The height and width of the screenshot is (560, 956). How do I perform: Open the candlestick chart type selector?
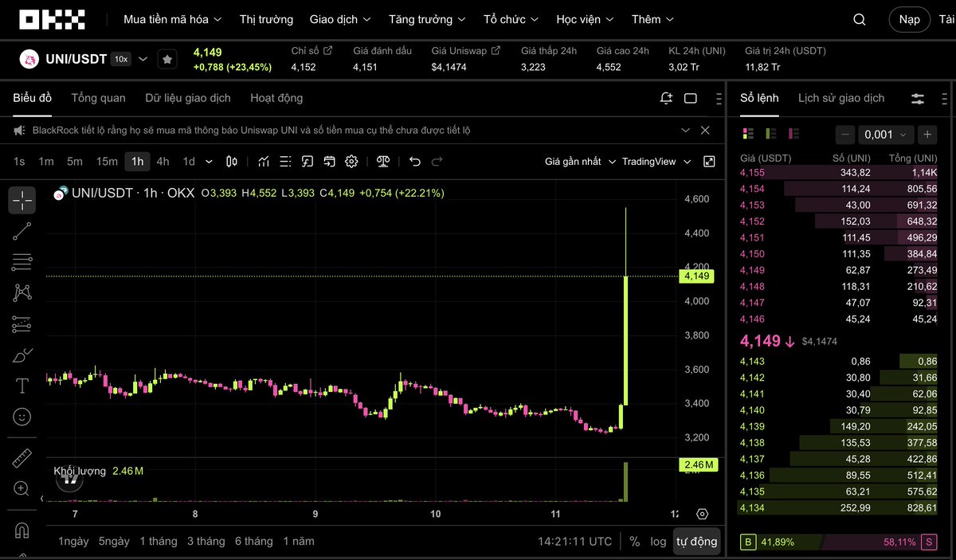coord(232,162)
